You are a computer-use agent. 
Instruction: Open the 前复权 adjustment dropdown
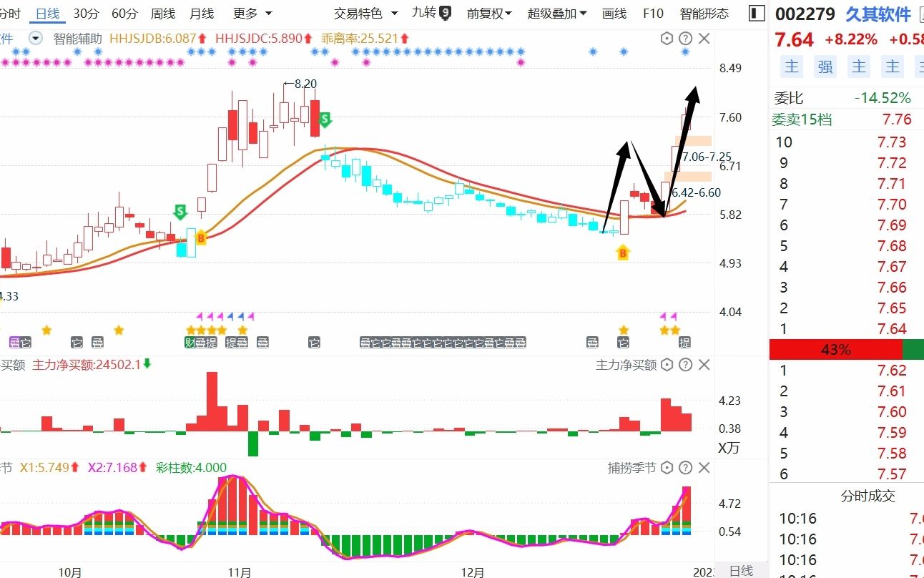point(490,13)
